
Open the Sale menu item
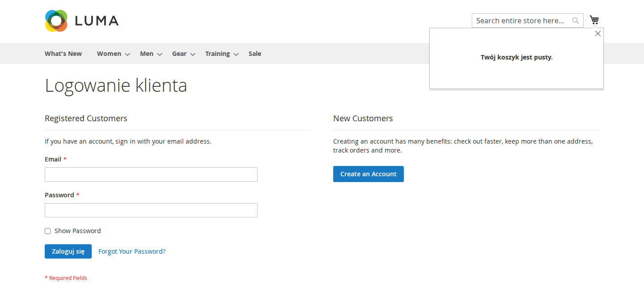(x=255, y=54)
